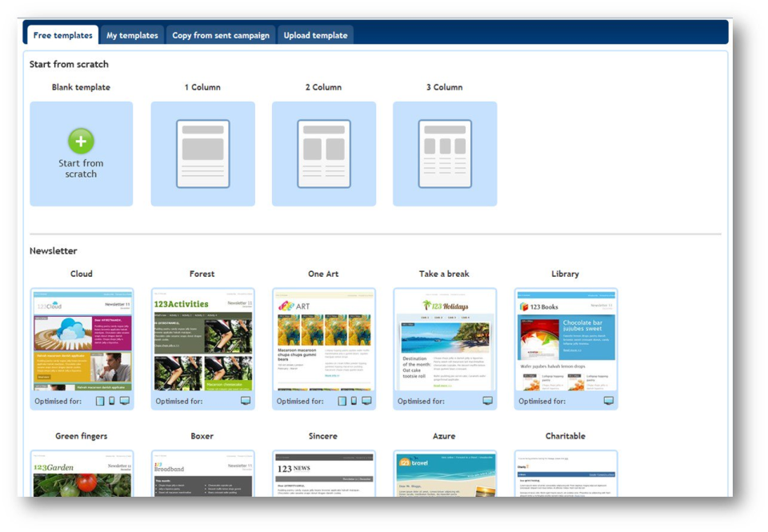This screenshot has height=532, width=768.
Task: Click the Take a break template title
Action: pos(444,274)
